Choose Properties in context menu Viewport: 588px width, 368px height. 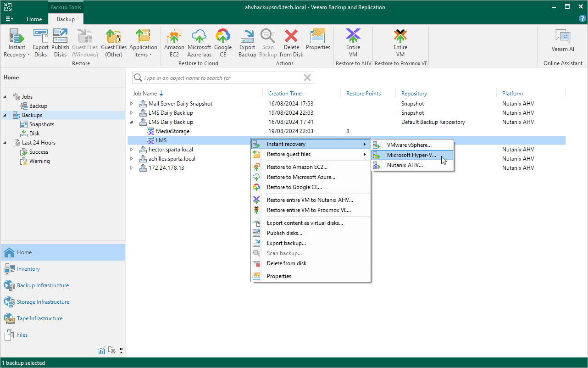pos(311,276)
